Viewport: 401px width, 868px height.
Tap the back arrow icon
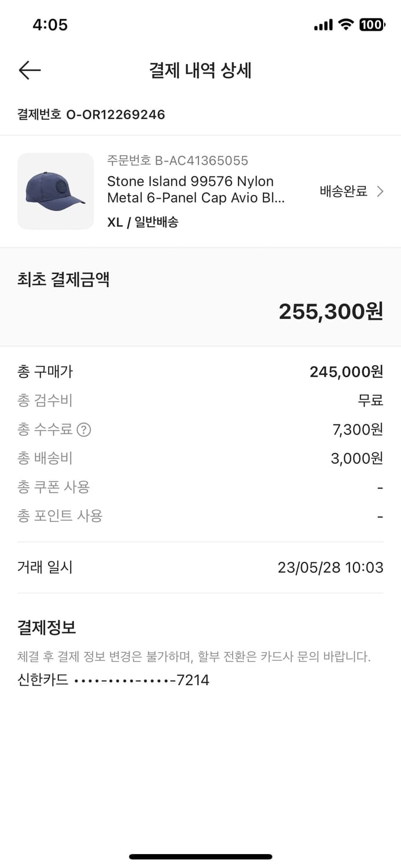click(x=30, y=71)
